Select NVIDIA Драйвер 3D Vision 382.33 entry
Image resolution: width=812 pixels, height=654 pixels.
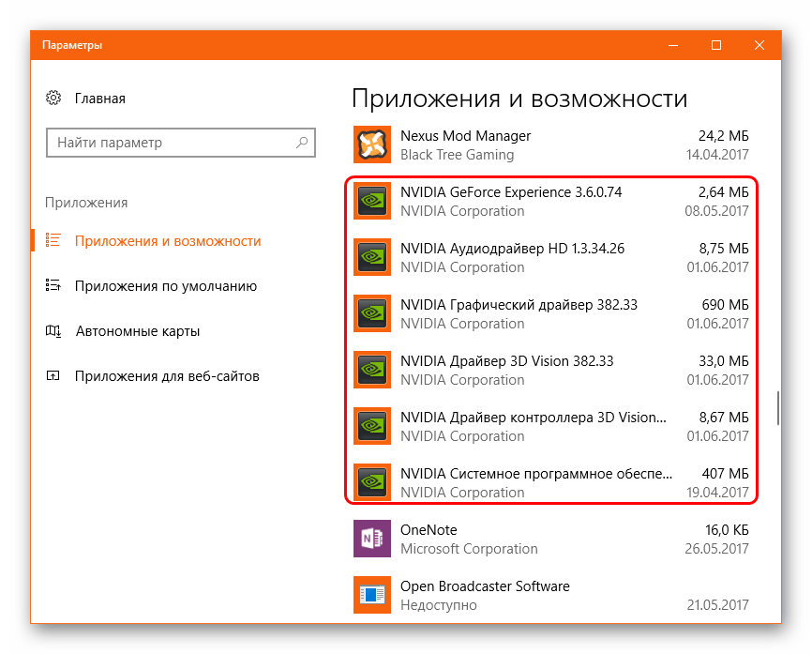tap(551, 370)
